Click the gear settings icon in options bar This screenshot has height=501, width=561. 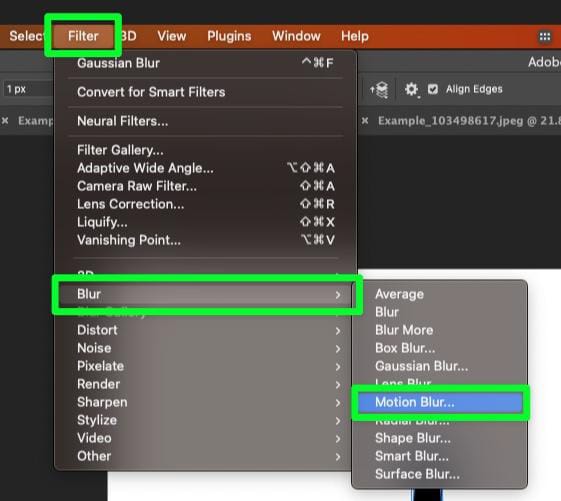(411, 89)
